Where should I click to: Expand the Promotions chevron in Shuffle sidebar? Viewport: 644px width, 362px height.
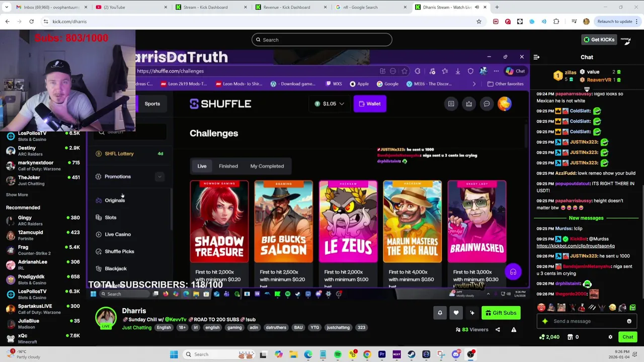(159, 176)
